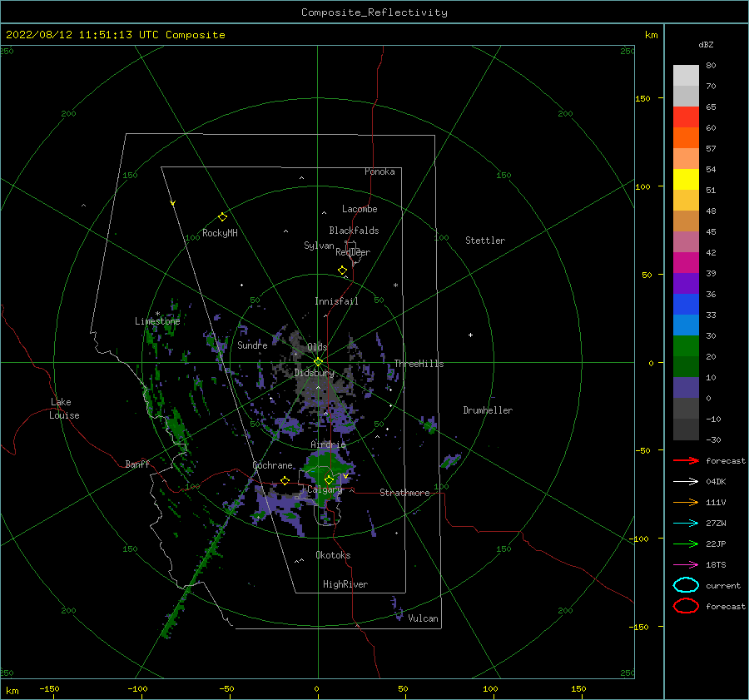Click the Innisfail city label
Screen dimensions: 749x700
click(x=336, y=301)
